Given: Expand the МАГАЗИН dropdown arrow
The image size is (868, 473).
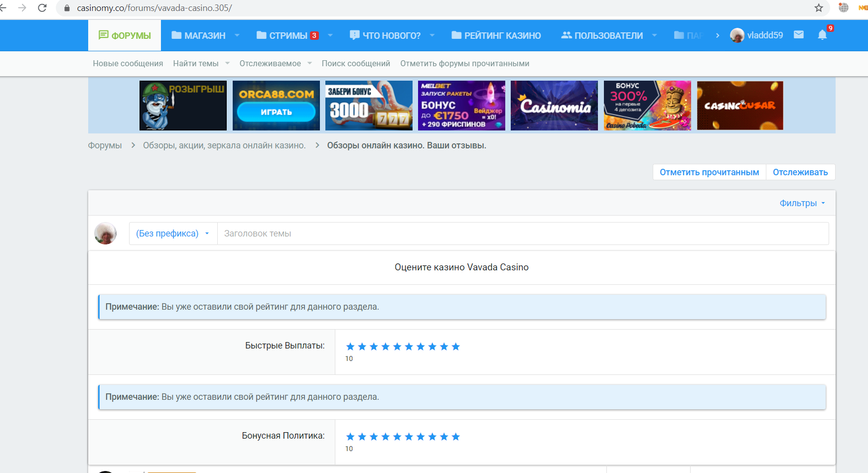Looking at the screenshot, I should pos(237,35).
